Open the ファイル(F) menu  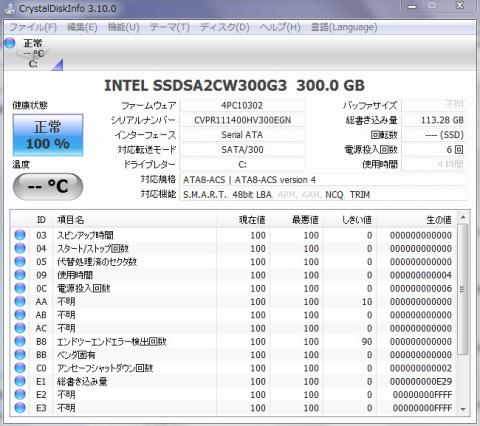[x=32, y=27]
